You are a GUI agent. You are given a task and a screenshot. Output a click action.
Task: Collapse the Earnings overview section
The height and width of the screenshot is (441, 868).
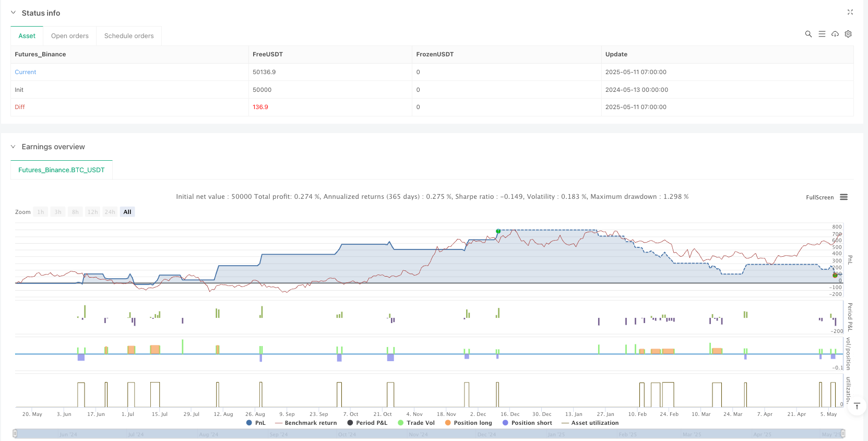14,147
